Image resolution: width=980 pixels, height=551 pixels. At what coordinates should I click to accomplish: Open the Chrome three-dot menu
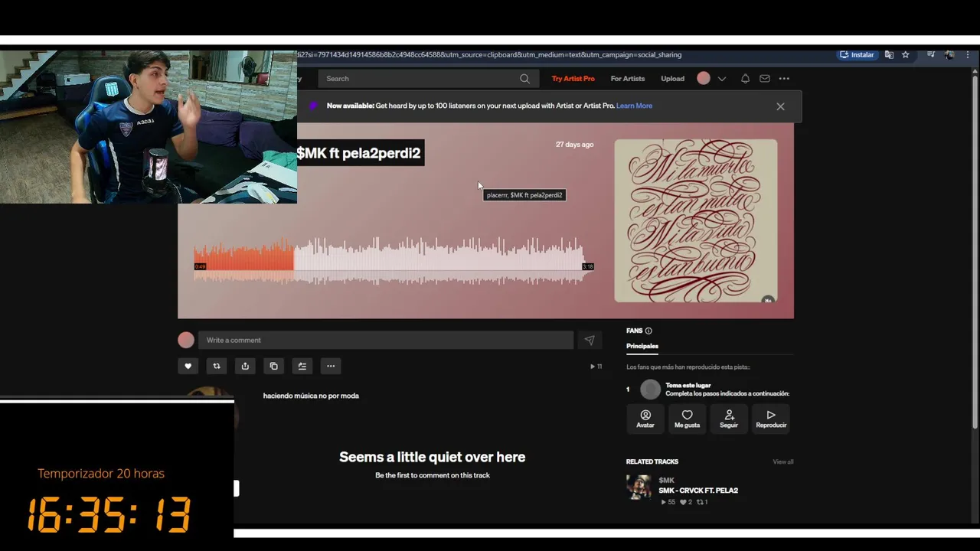tap(968, 54)
